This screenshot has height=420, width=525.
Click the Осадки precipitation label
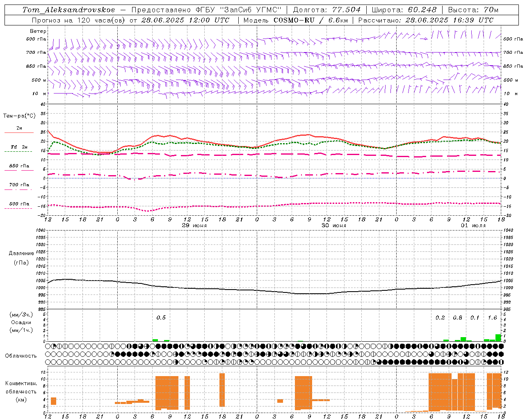[x=21, y=322]
